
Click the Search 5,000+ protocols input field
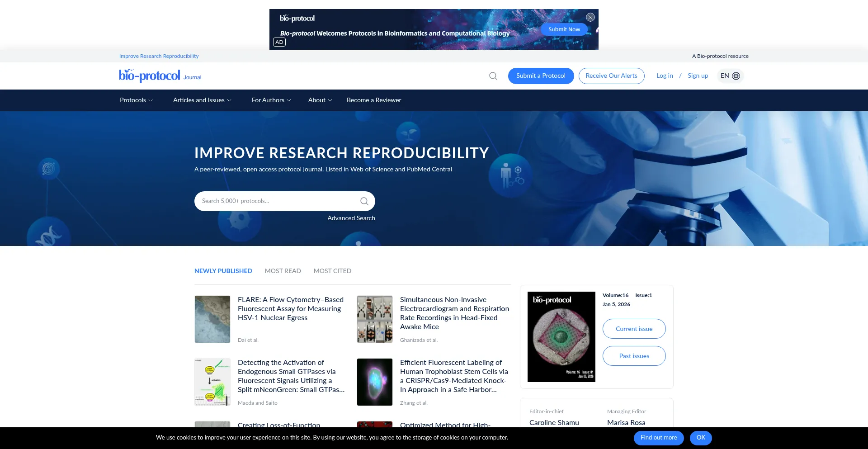point(271,201)
